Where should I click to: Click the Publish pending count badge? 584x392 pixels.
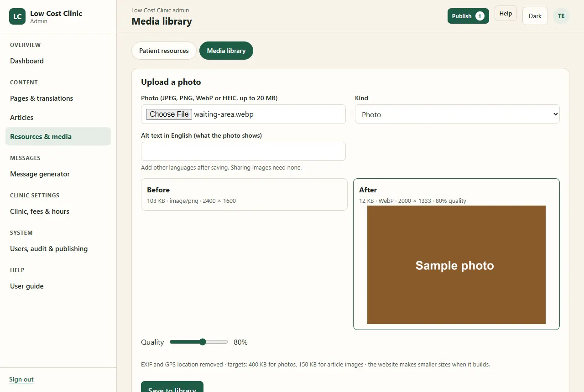coord(480,16)
